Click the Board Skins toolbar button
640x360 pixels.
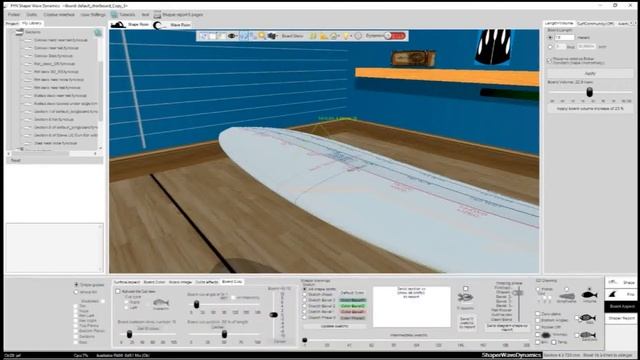(x=293, y=36)
